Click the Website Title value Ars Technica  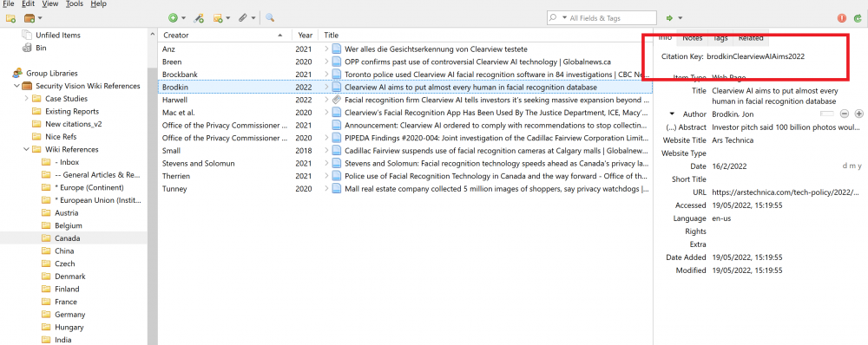[733, 140]
